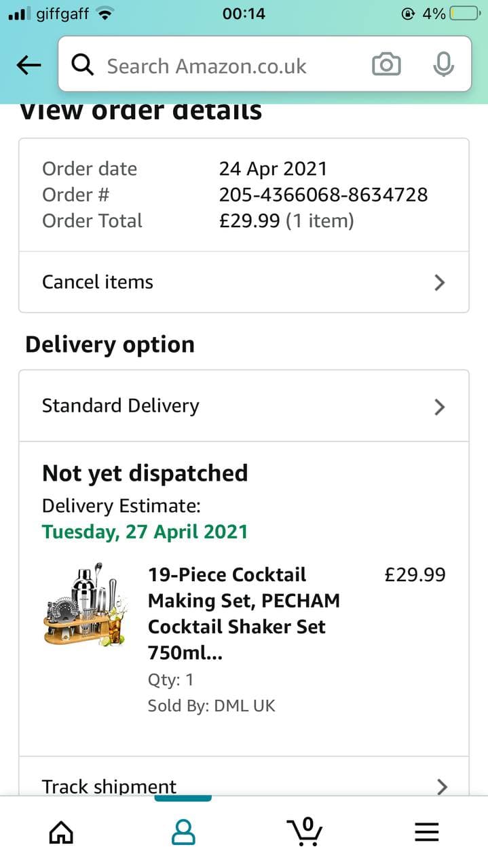The width and height of the screenshot is (488, 868).
Task: Go to Home tab icon
Action: coord(62,831)
